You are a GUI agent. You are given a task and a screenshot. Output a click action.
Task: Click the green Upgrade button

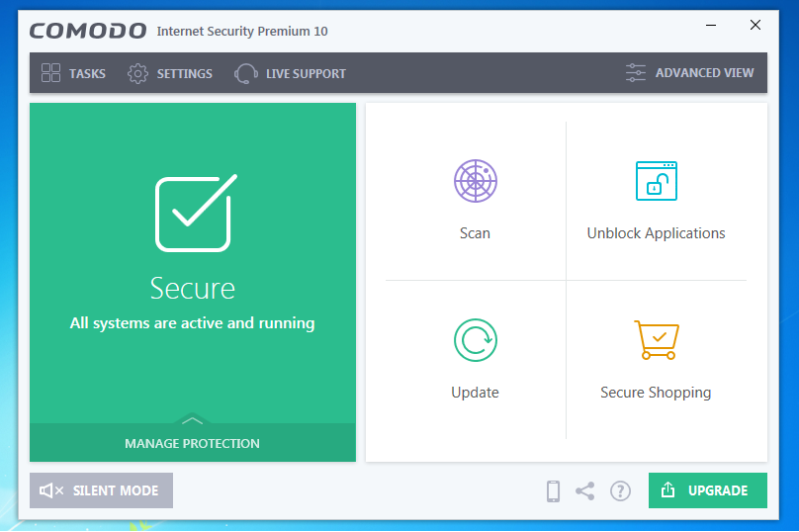pyautogui.click(x=708, y=490)
